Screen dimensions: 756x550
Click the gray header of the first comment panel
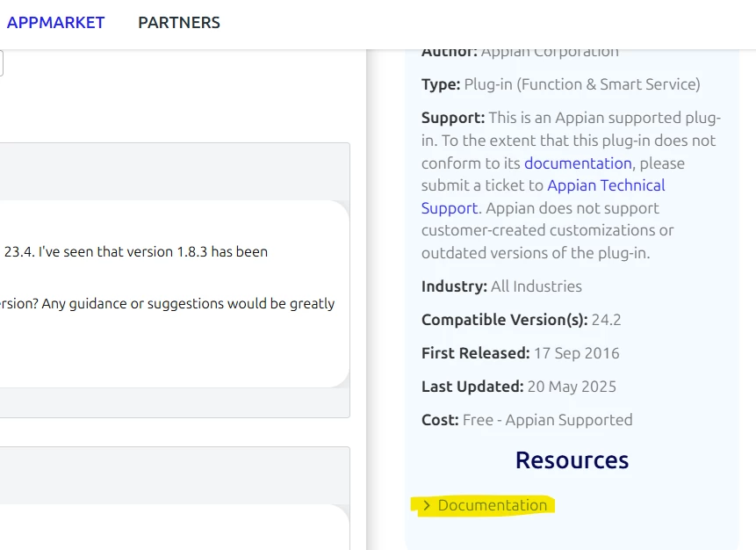[x=175, y=171]
